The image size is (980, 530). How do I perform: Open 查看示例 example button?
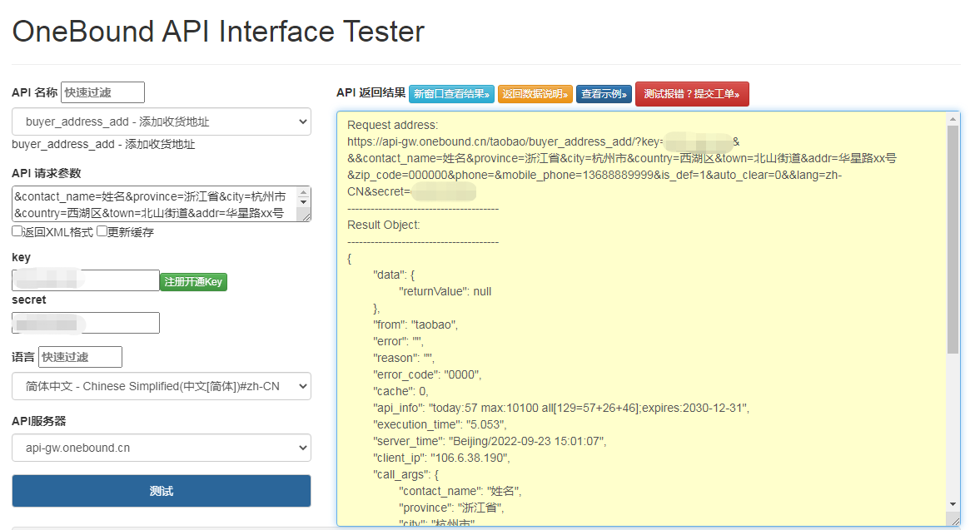tap(604, 94)
